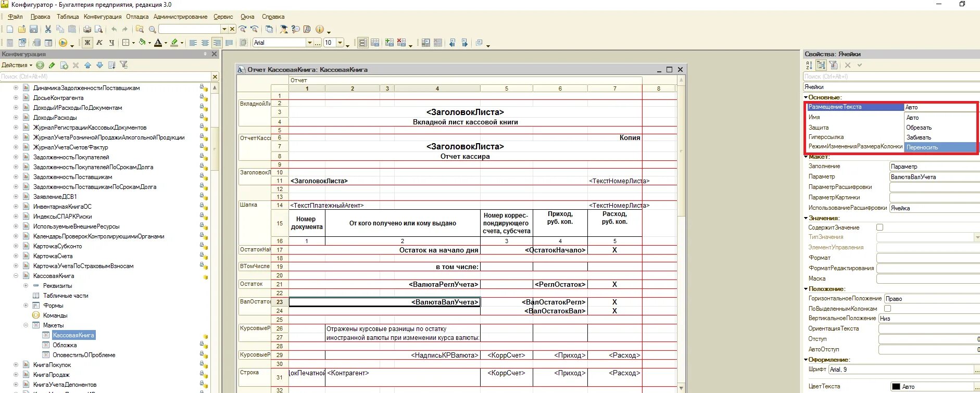The height and width of the screenshot is (393, 980).
Task: Click the magnifier Search icon in toolbar
Action: [x=152, y=29]
